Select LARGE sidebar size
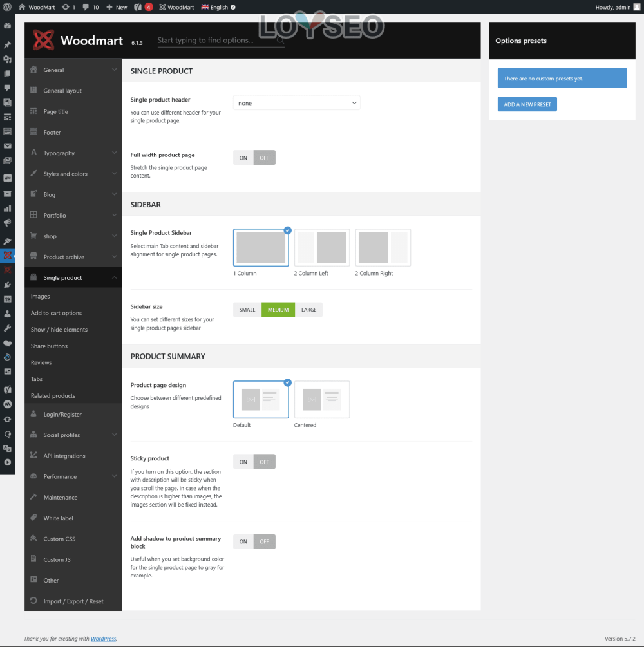 point(308,310)
